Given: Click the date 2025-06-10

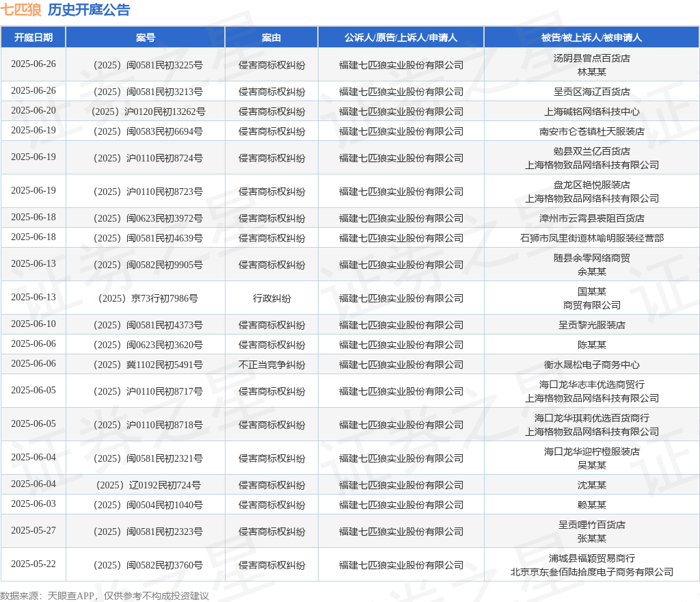Looking at the screenshot, I should point(33,324).
